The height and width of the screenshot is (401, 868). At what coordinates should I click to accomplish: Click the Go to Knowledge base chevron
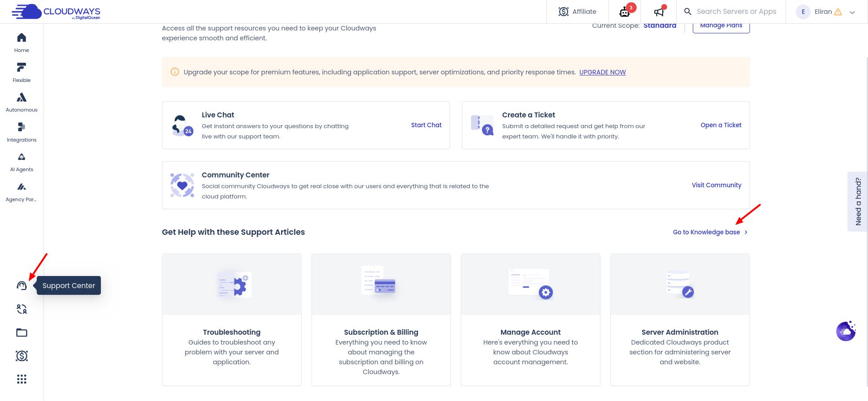pos(746,232)
